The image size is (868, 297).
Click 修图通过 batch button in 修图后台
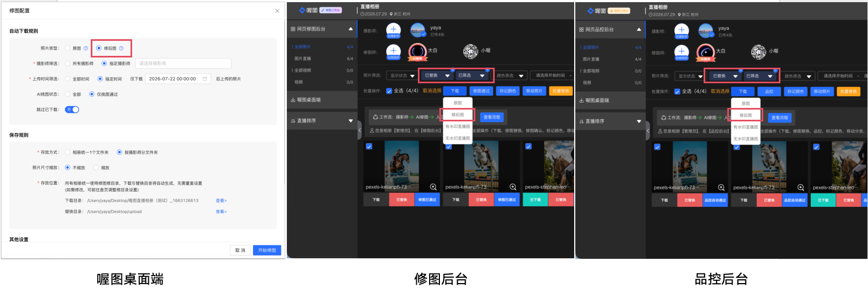(481, 91)
